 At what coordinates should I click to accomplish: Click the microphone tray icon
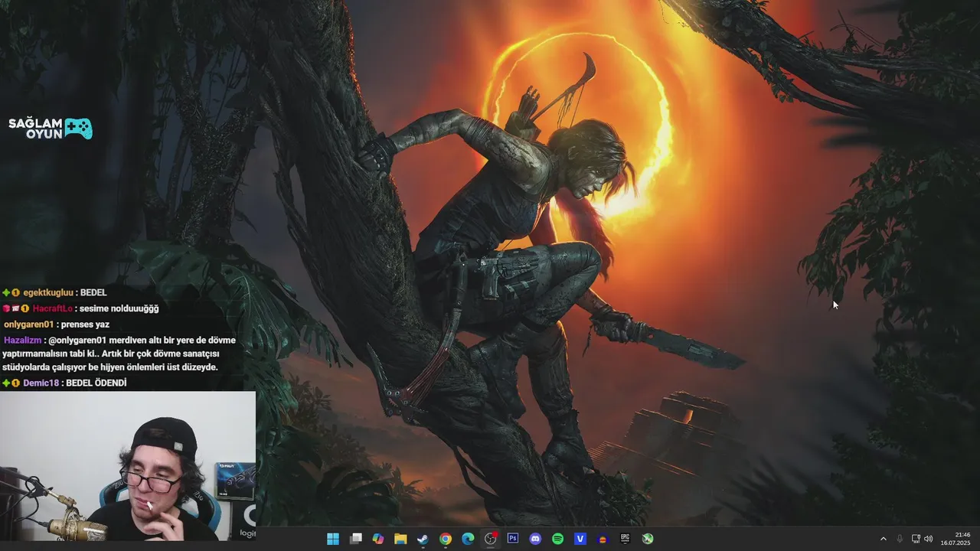click(x=900, y=539)
